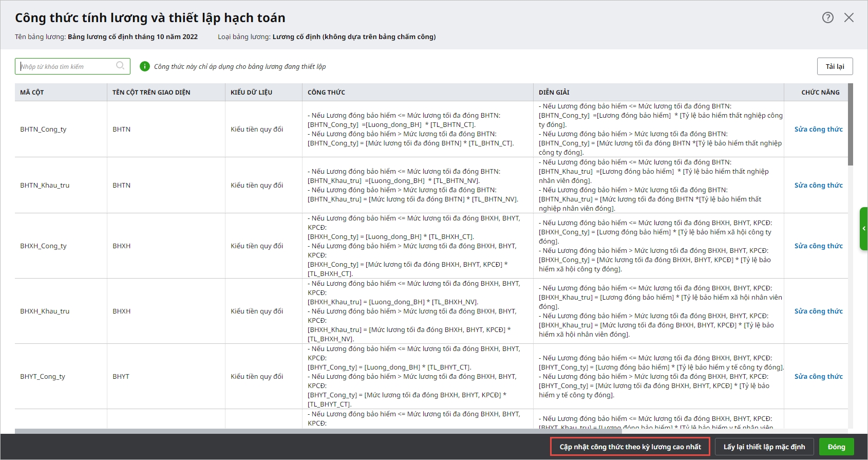This screenshot has width=868, height=460.
Task: Click Lấy lại thiết lập mặc định button
Action: click(x=764, y=447)
